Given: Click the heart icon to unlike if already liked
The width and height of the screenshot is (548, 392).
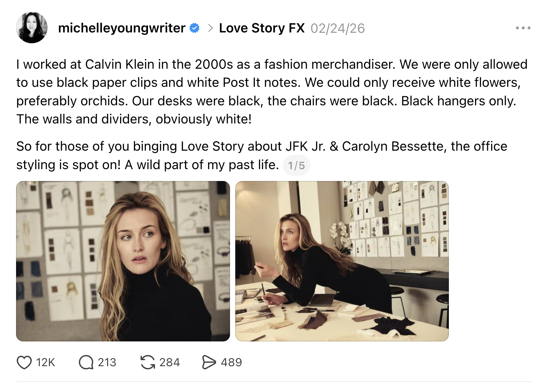Looking at the screenshot, I should point(24,363).
